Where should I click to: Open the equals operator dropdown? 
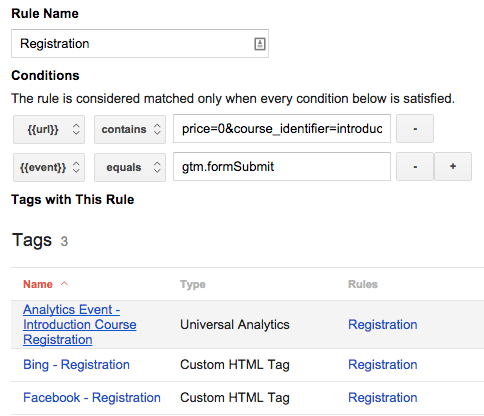click(x=130, y=167)
